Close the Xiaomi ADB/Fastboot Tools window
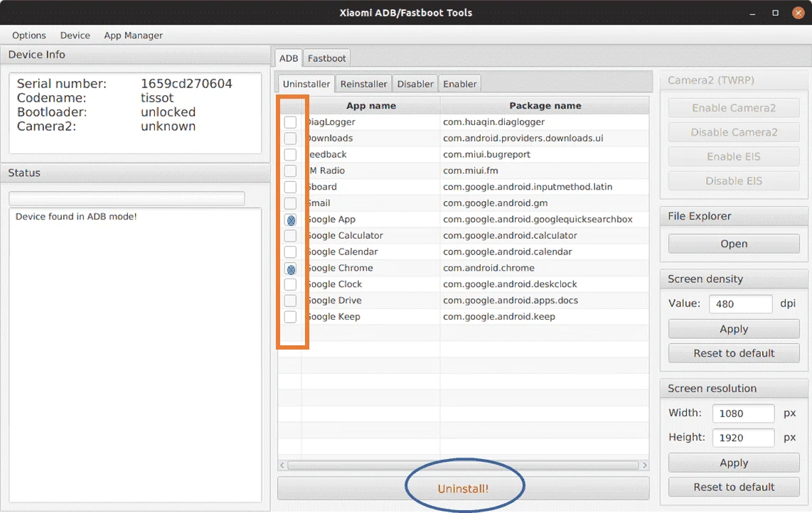This screenshot has height=513, width=812. [798, 13]
